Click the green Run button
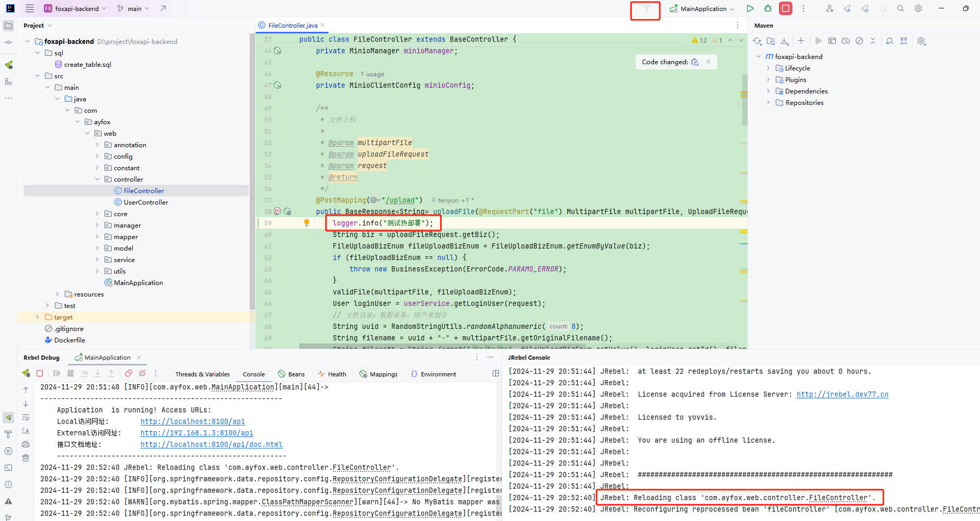Image resolution: width=980 pixels, height=521 pixels. 750,8
